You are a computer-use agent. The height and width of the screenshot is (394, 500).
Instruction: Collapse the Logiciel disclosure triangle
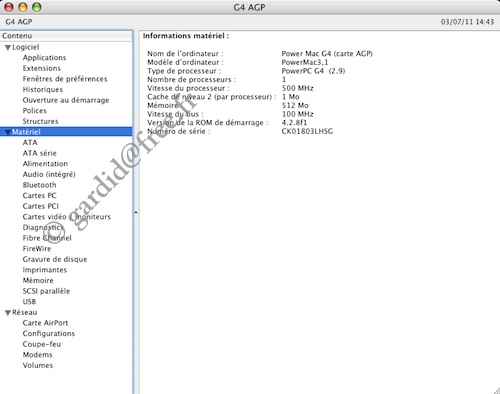(8, 48)
